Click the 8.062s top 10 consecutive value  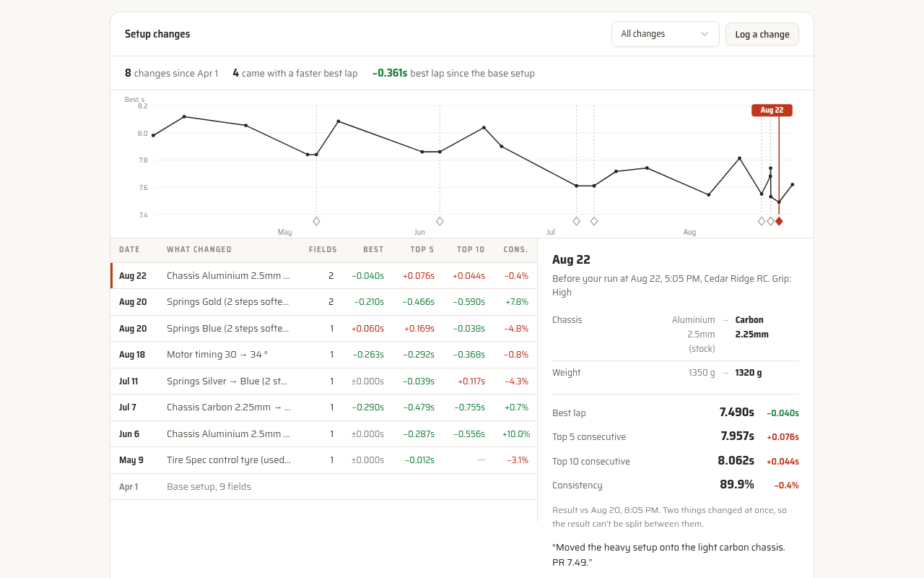pyautogui.click(x=736, y=461)
